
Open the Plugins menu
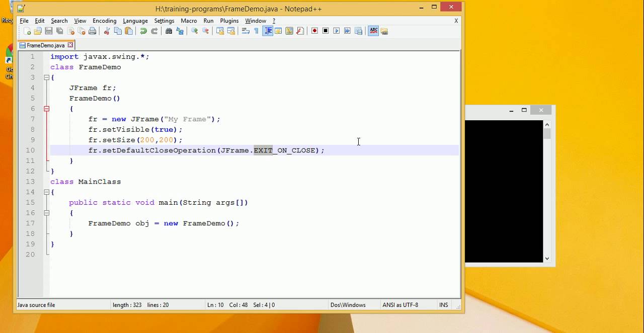[229, 21]
